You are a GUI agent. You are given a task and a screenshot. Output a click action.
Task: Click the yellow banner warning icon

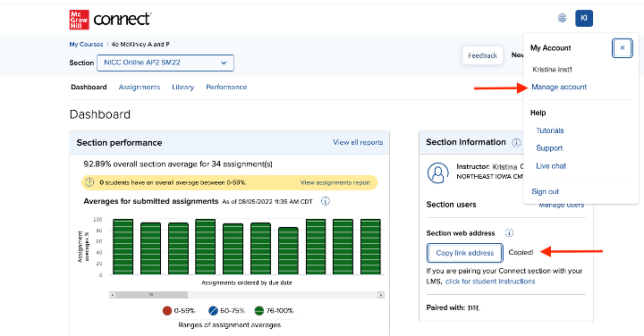[89, 182]
